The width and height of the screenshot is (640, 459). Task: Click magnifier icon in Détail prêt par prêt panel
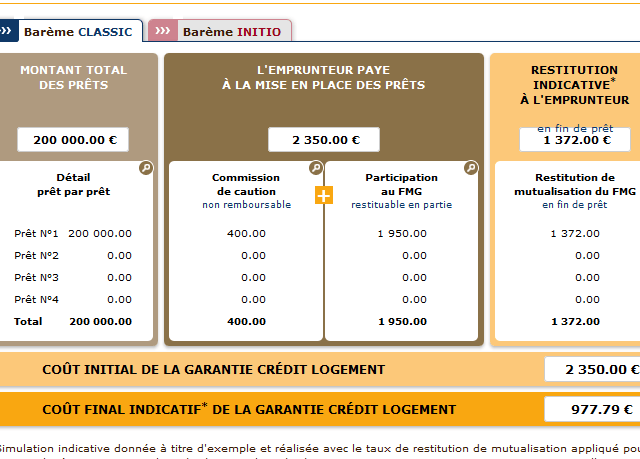click(x=146, y=168)
